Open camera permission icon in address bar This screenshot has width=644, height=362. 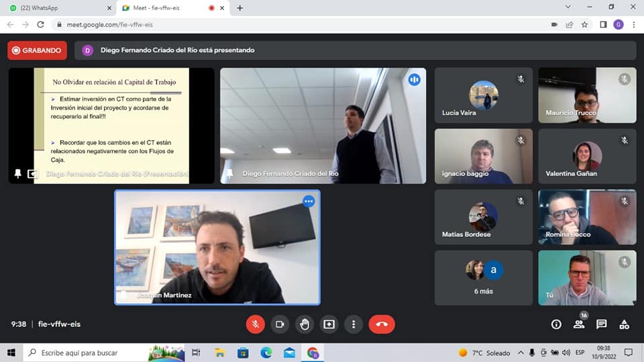(554, 25)
